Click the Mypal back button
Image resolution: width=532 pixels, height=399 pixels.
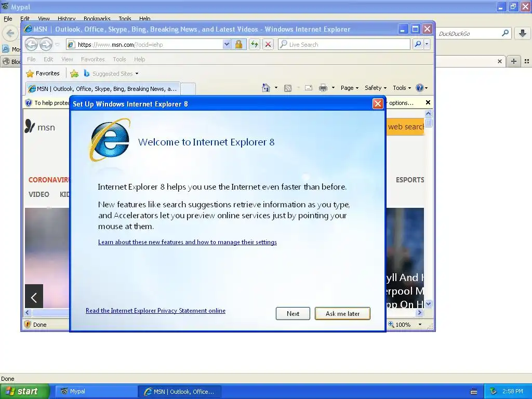click(x=10, y=33)
